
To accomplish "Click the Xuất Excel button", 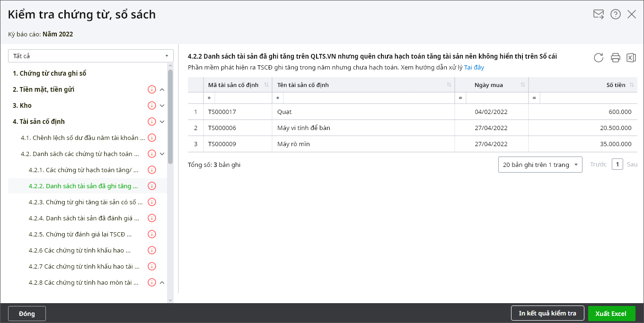I will point(611,314).
